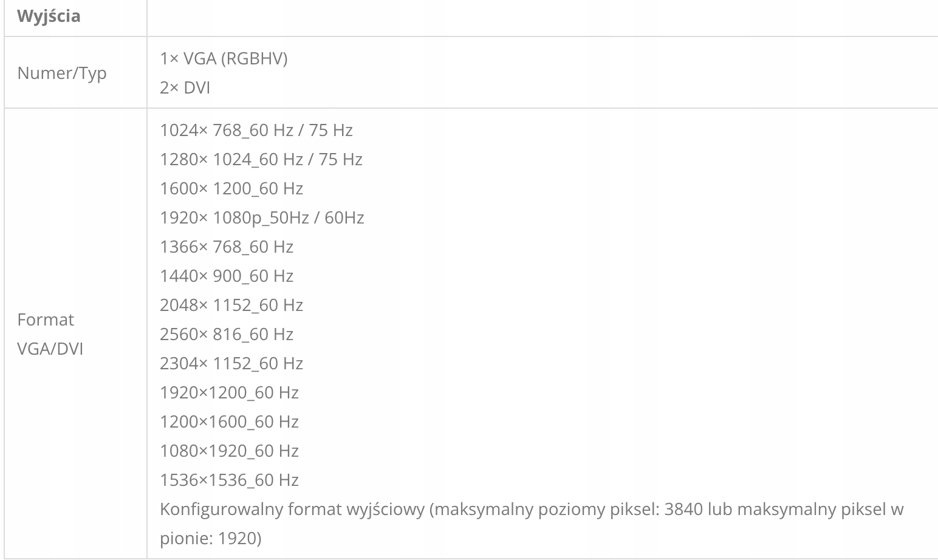
Task: Click the 2560× 816_60 Hz line
Action: point(226,334)
